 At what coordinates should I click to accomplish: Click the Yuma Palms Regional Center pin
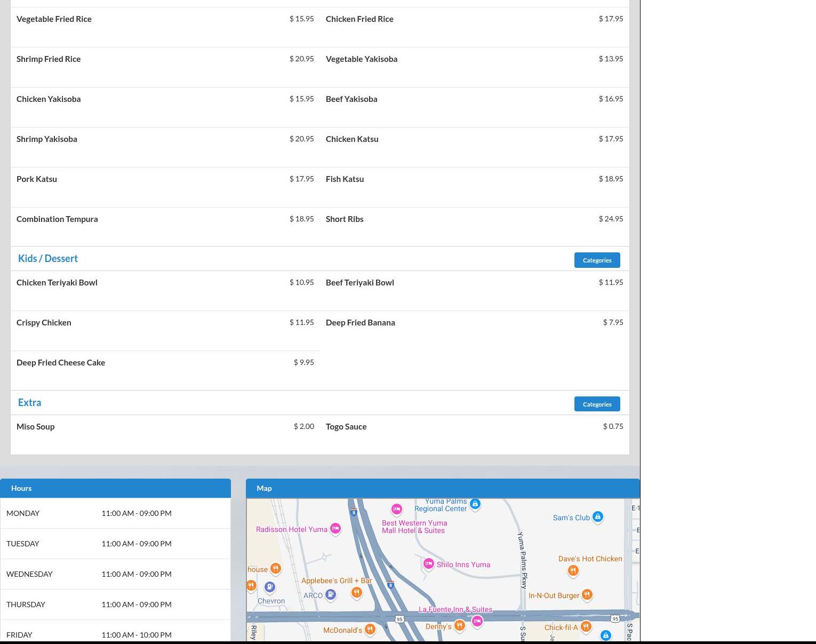click(x=475, y=504)
